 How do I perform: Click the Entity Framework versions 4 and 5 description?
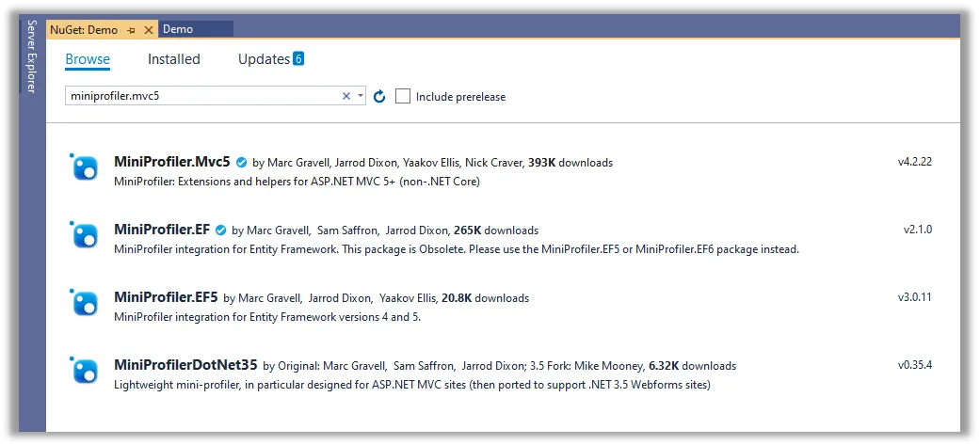click(267, 317)
